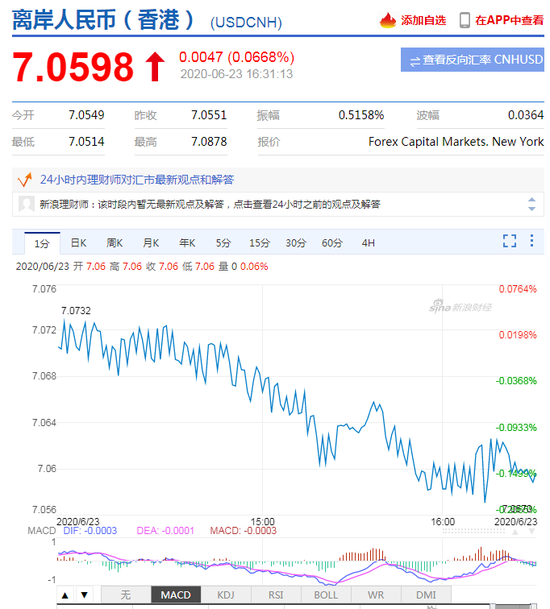
Task: Open the three-dot chart options menu
Action: tap(531, 241)
